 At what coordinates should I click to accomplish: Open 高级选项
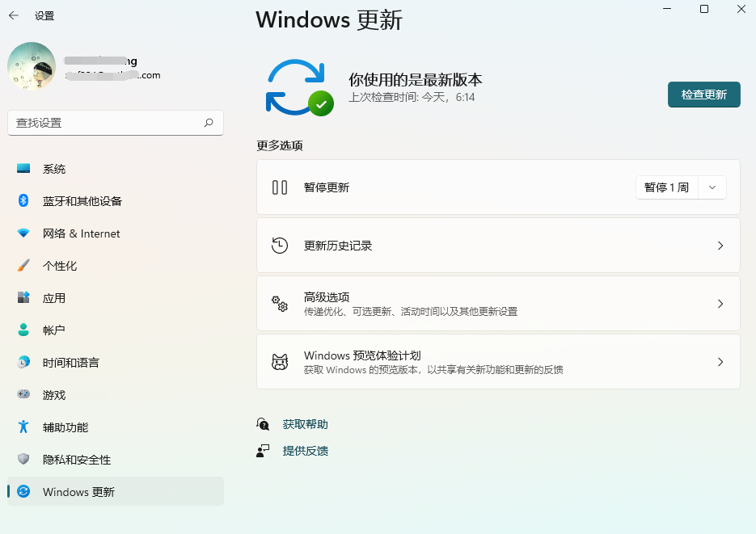[x=498, y=304]
